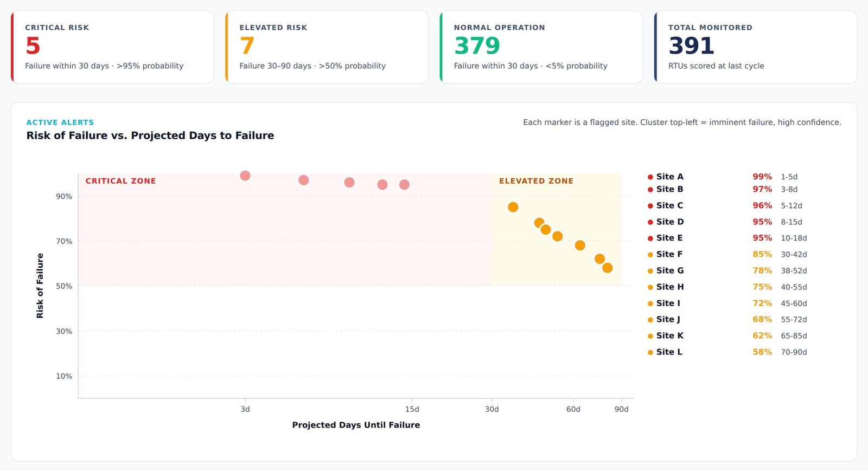Viewport: 868px width, 471px height.
Task: Click the 97% risk marker in the critical zone
Action: pyautogui.click(x=304, y=180)
